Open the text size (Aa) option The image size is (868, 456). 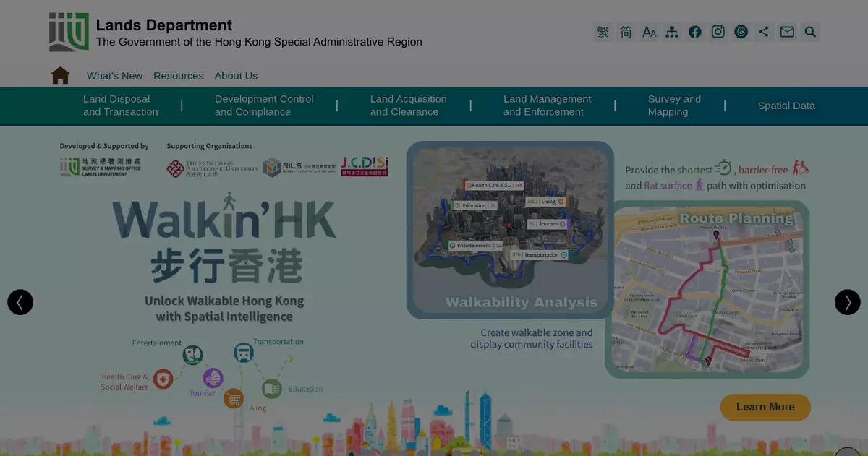tap(650, 32)
